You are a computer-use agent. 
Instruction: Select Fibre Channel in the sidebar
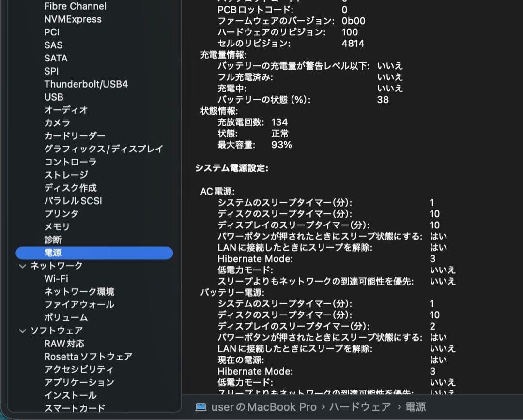coord(75,6)
